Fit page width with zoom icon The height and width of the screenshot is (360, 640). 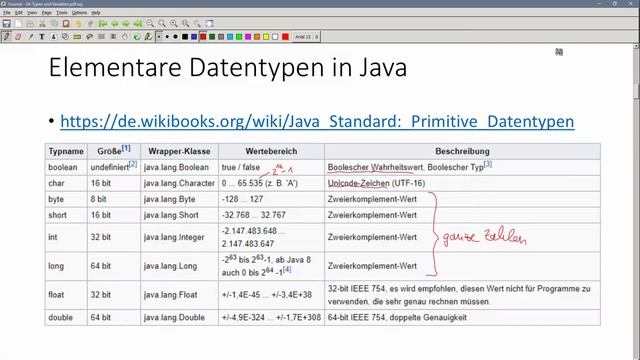coord(162,24)
